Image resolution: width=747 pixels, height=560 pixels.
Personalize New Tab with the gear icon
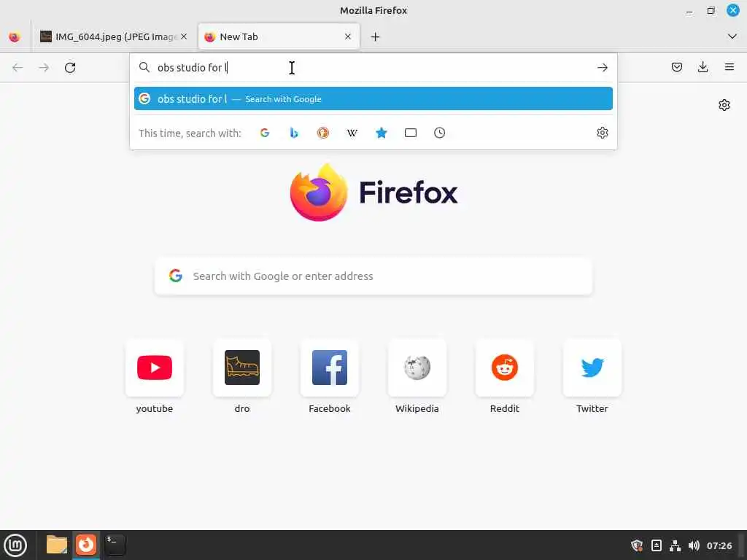[x=724, y=105]
